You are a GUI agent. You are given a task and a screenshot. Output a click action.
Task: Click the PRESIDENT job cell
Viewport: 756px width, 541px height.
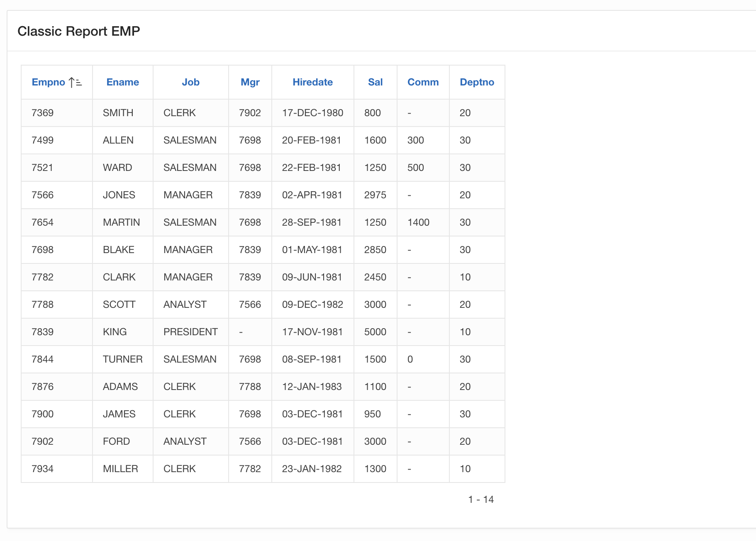click(x=190, y=332)
